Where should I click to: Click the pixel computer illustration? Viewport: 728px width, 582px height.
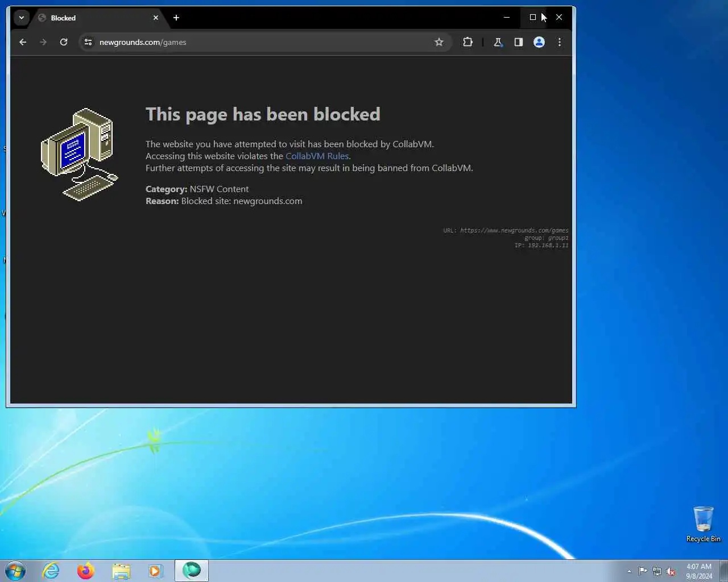pyautogui.click(x=80, y=154)
